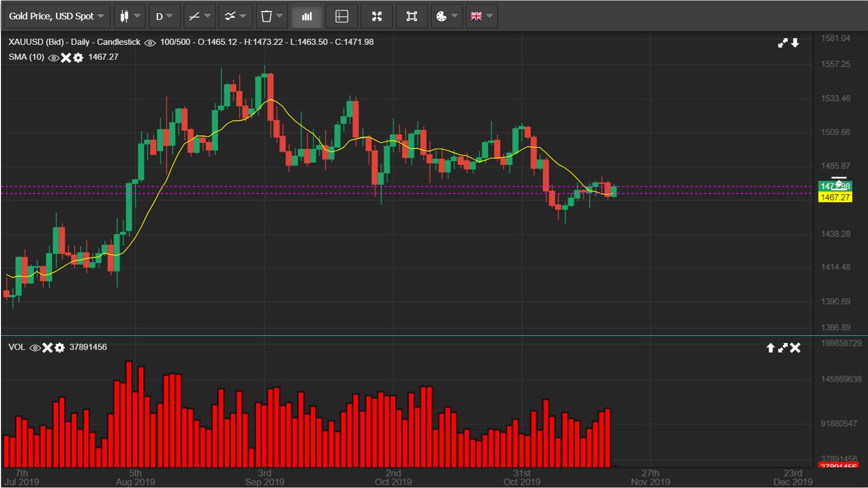This screenshot has height=488, width=868.
Task: Open the indicators studies menu
Action: 235,17
